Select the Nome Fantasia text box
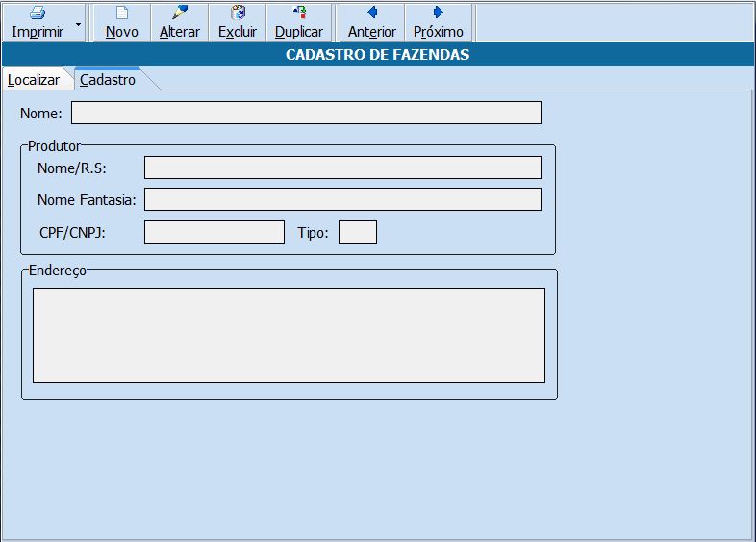The height and width of the screenshot is (542, 756). [x=342, y=199]
